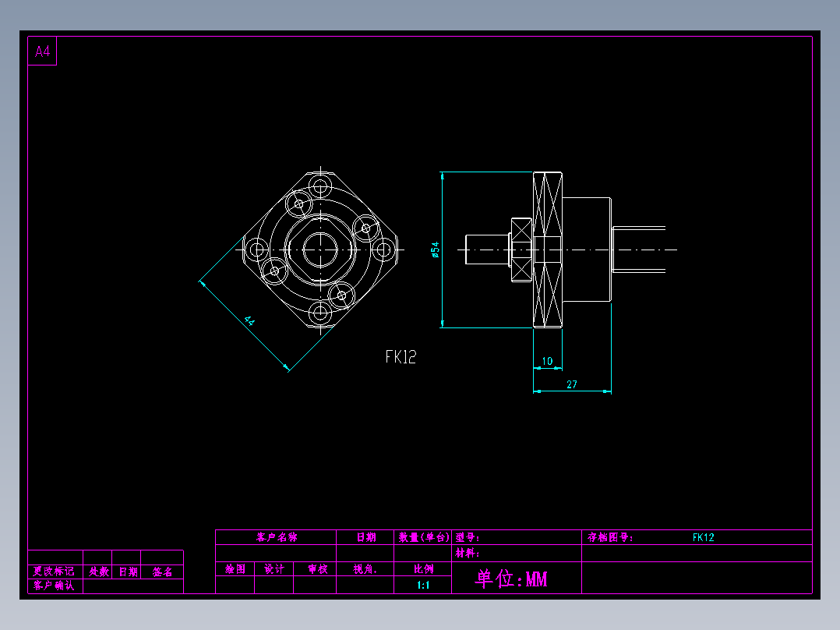Select the 视角. cell in title block
Screen dimensions: 840x630
coord(365,569)
